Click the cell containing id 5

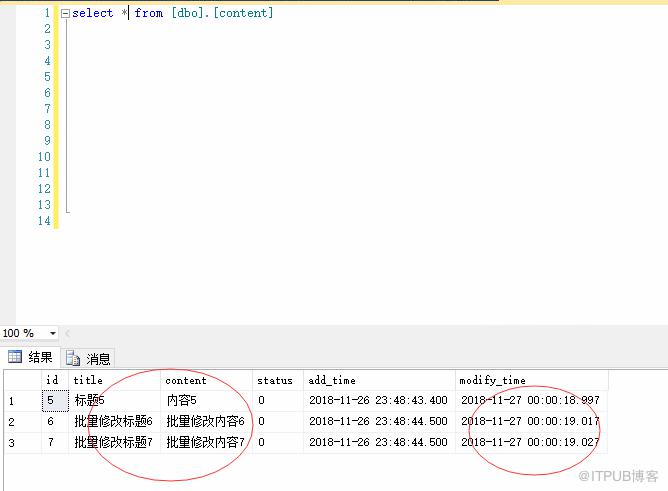[x=55, y=401]
